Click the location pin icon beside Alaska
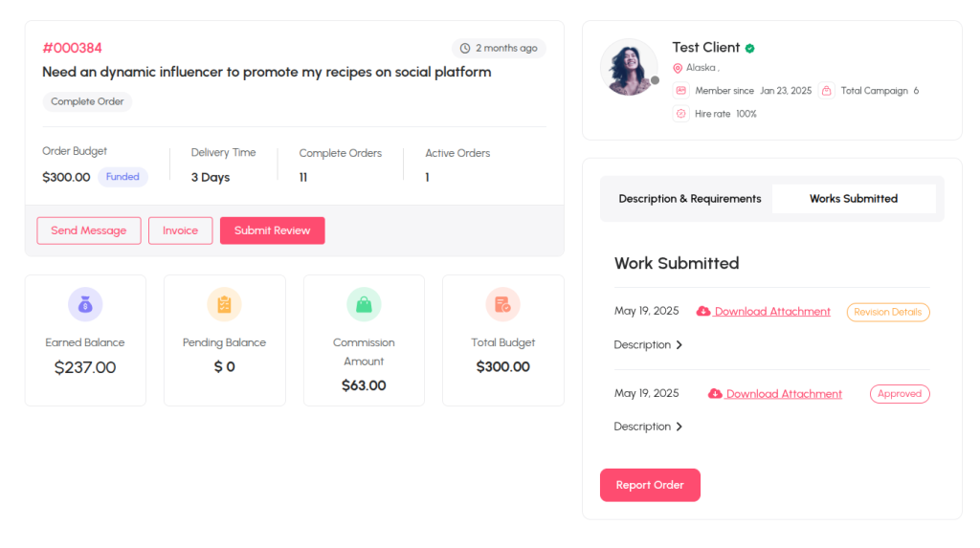Screen dimensions: 980x548 tap(678, 68)
